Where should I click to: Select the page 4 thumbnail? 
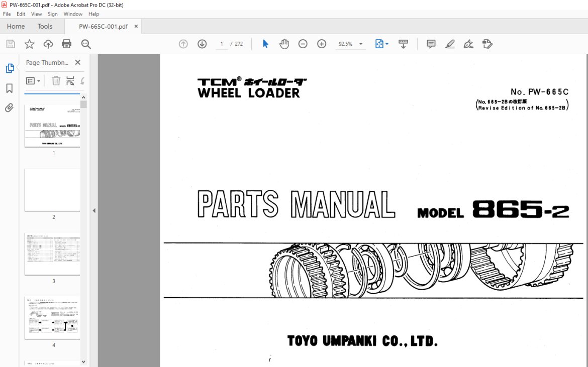52,318
